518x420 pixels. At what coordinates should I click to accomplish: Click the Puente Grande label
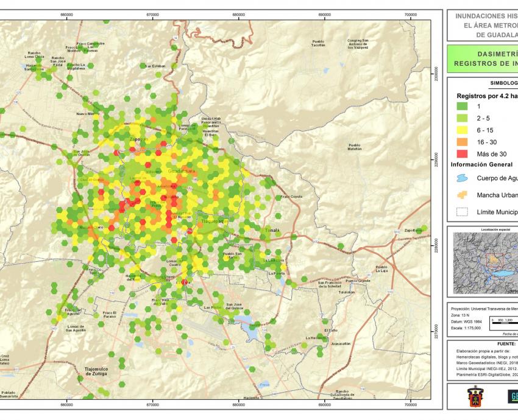coord(358,281)
